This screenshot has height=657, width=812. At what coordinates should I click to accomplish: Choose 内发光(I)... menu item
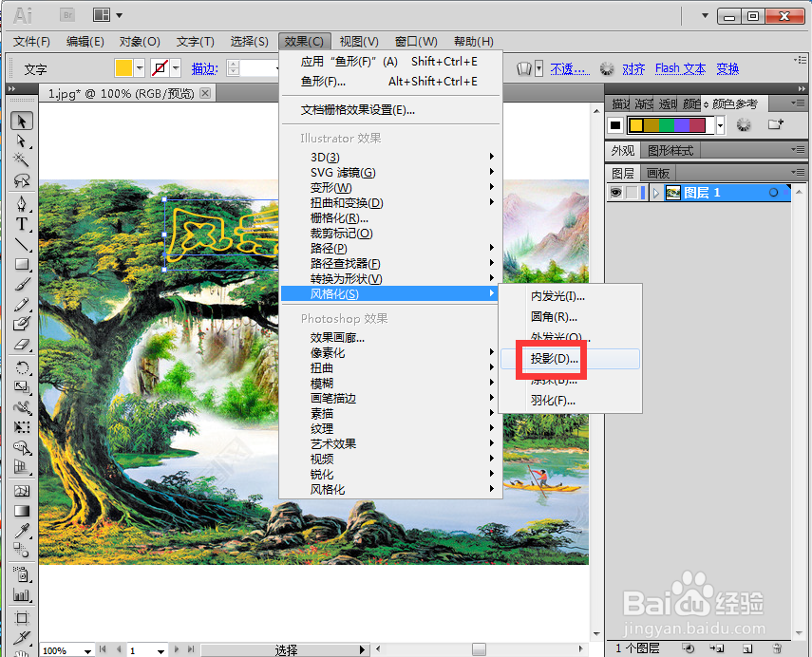pos(570,296)
